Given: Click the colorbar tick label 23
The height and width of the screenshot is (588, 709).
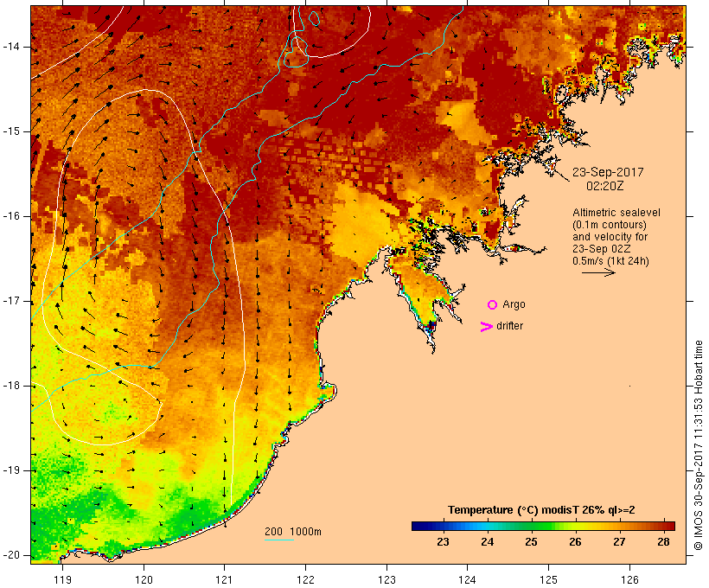Looking at the screenshot, I should [443, 542].
